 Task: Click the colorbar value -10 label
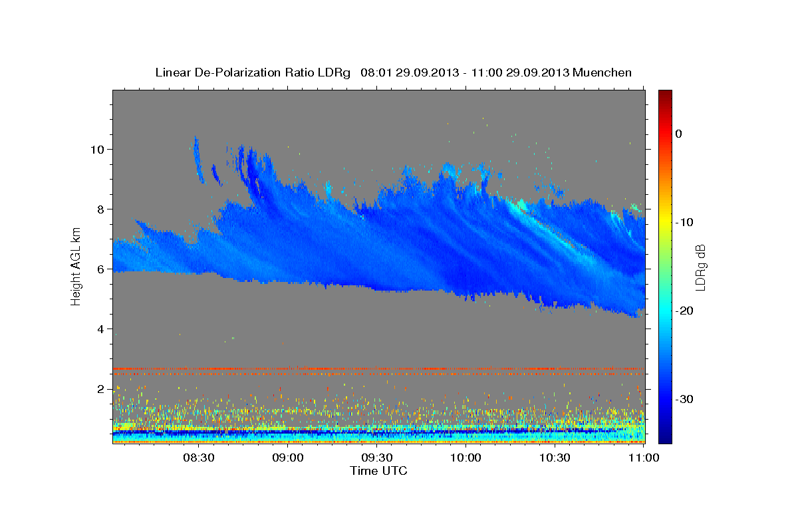coord(686,222)
